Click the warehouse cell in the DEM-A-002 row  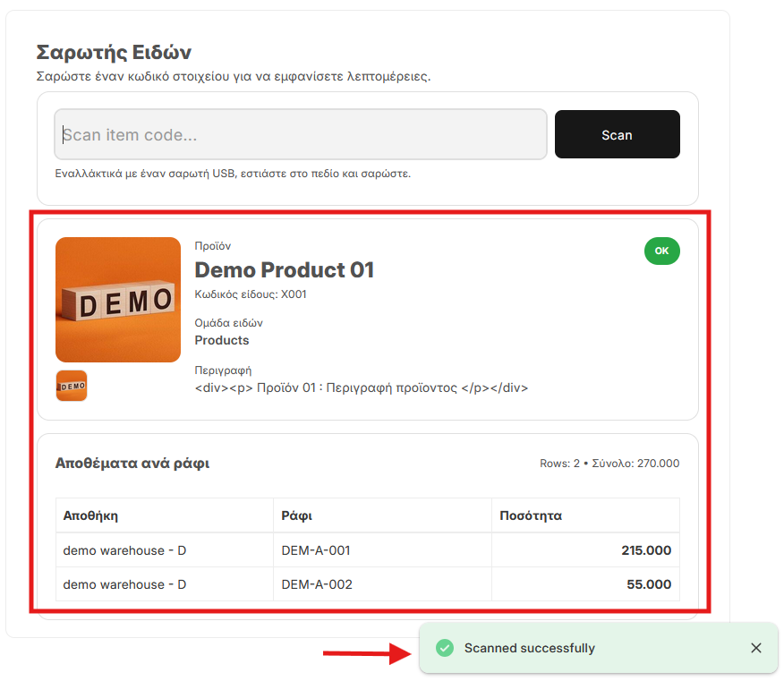pos(124,584)
